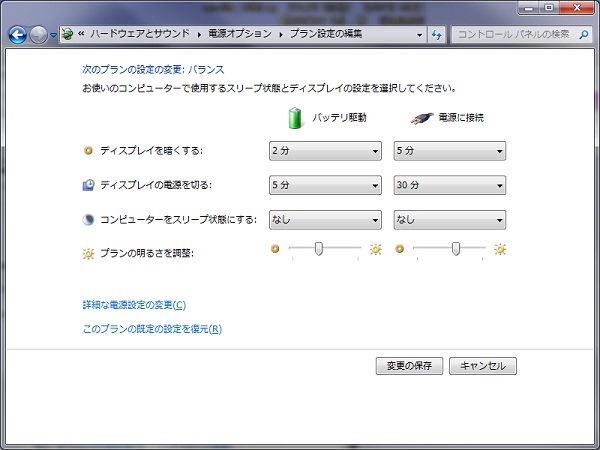This screenshot has height=450, width=600.
Task: Click the battery brightness slider thumb
Action: pos(318,249)
